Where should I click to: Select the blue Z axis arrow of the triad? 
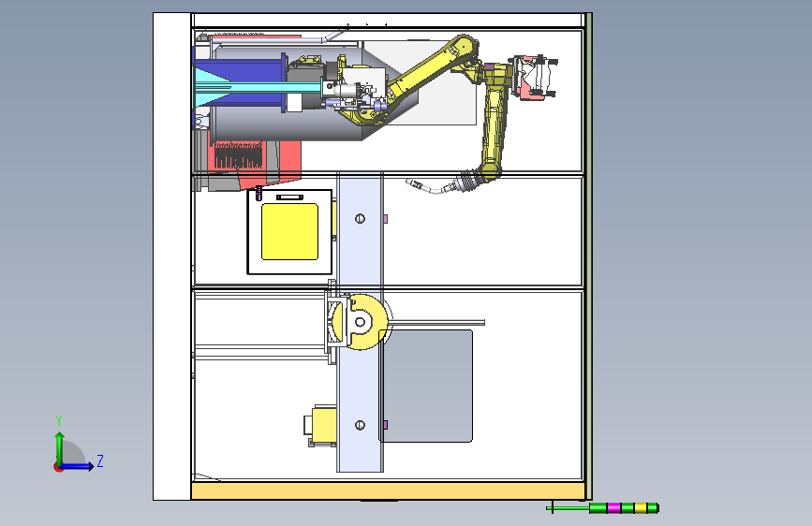coord(77,466)
